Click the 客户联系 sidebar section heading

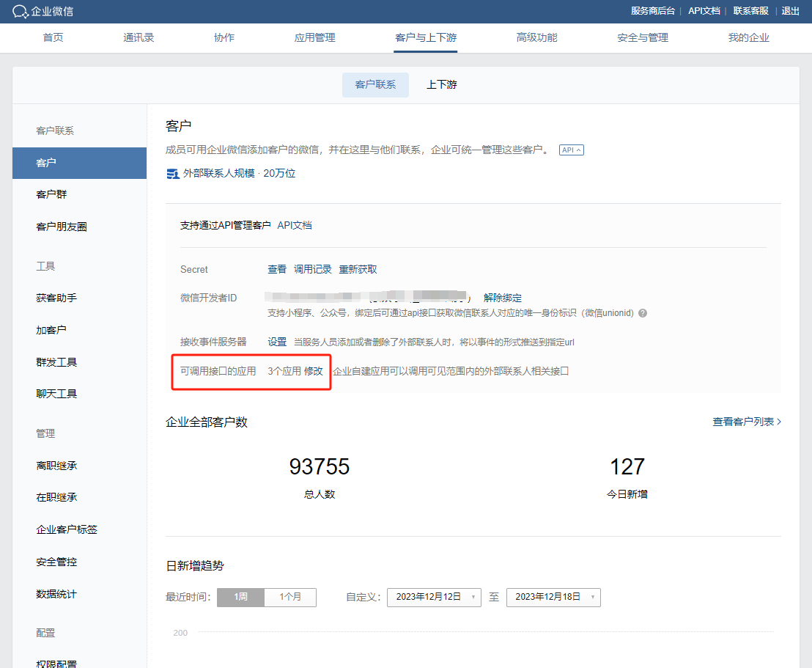pos(55,131)
